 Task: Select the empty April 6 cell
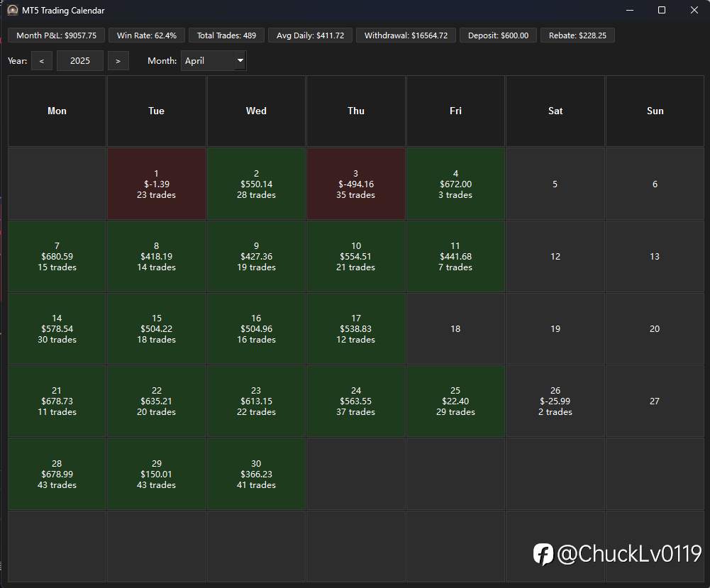click(655, 184)
